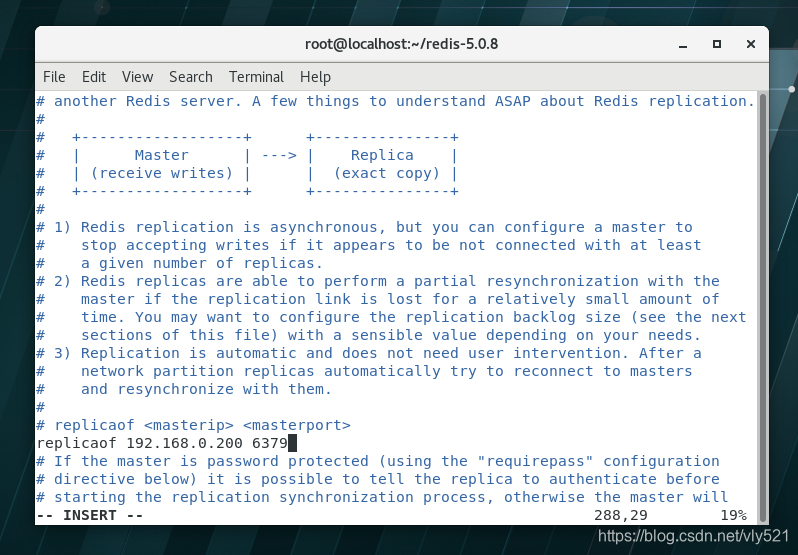798x555 pixels.
Task: Click the IP address 192.168.0.200
Action: coord(184,443)
